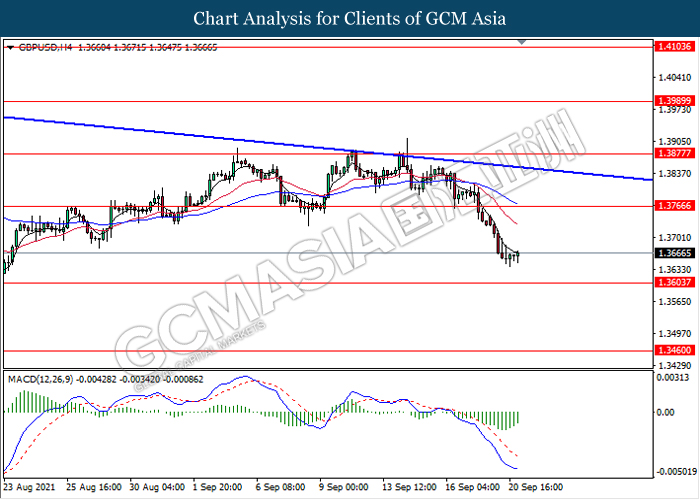Click the 1.39050 price axis value
700x500 pixels.
pyautogui.click(x=675, y=142)
